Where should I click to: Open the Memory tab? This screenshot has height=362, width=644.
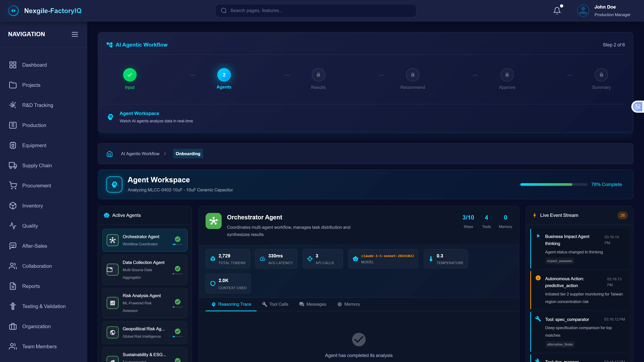point(349,304)
